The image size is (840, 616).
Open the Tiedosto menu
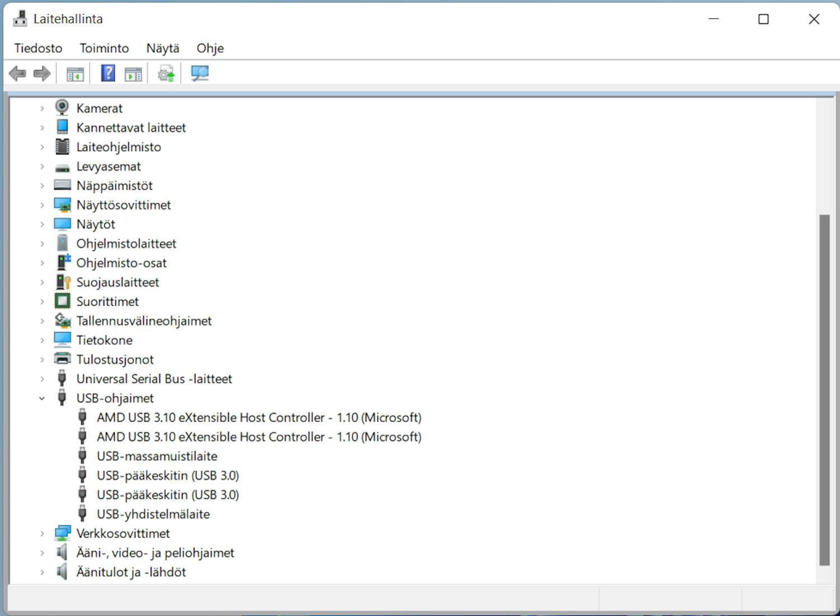tap(38, 48)
